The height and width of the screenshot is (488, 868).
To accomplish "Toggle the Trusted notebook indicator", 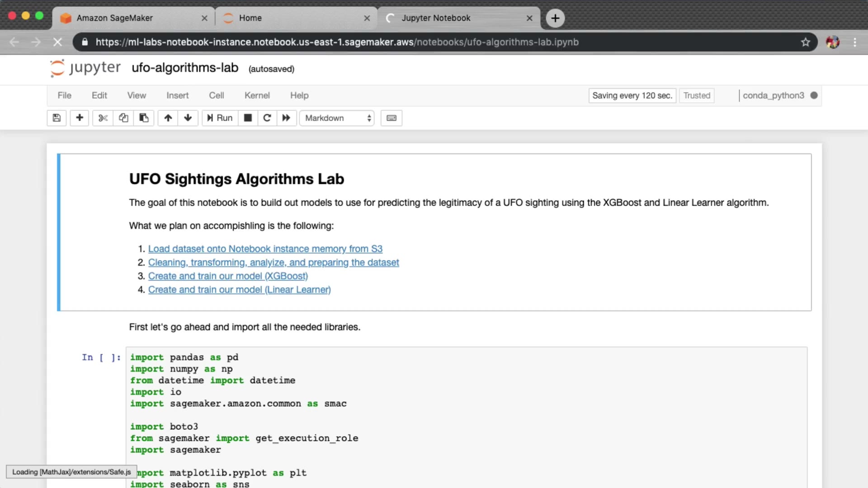I will click(697, 95).
